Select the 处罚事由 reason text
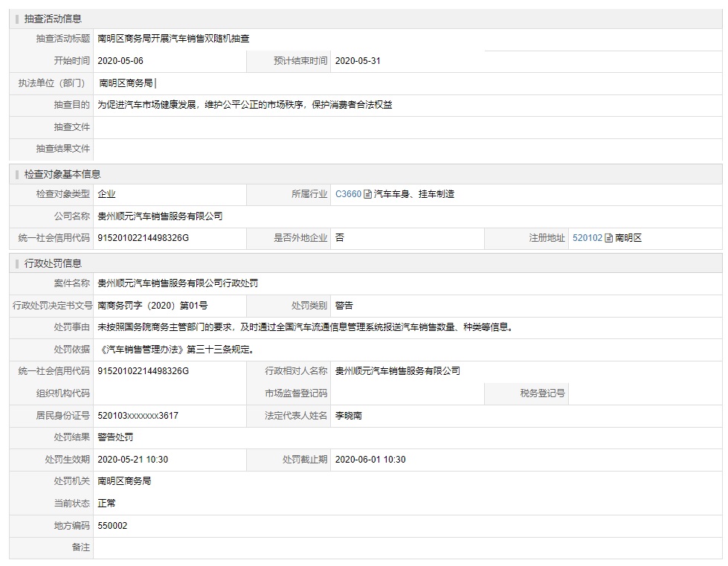 306,327
